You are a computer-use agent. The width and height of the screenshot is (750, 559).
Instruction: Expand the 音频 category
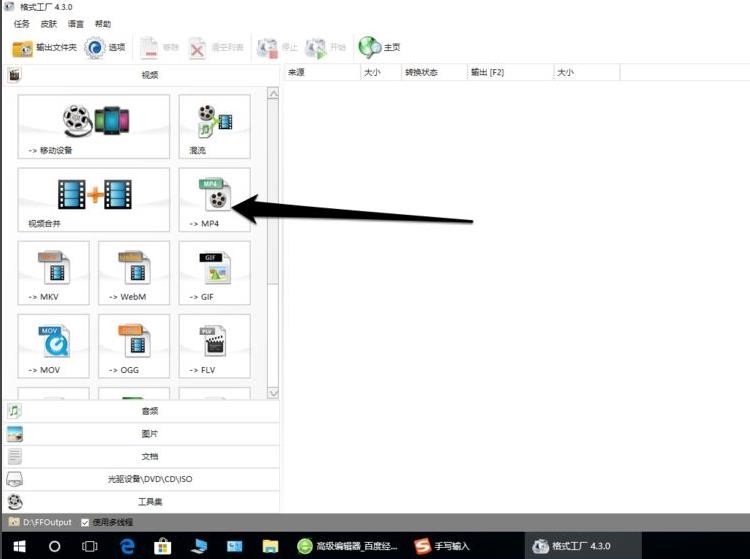142,411
